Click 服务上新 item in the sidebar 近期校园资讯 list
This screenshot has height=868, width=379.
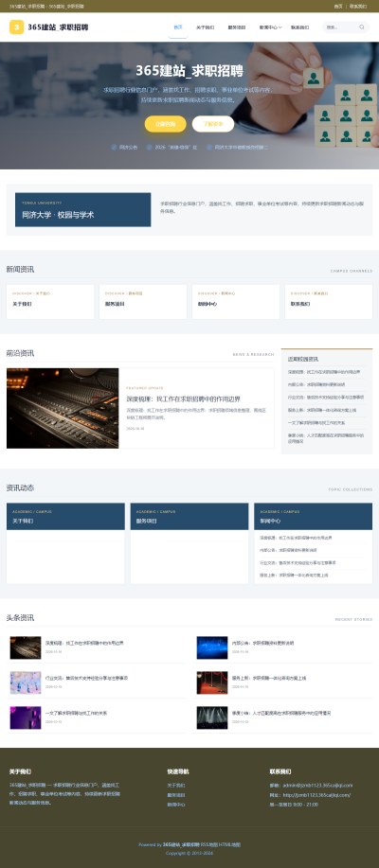[x=322, y=410]
